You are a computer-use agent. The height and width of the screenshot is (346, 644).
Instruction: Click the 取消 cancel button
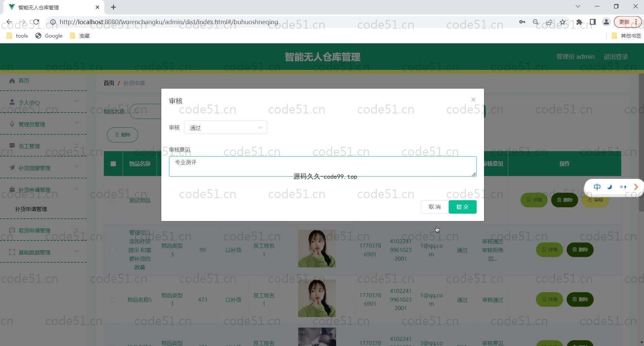pyautogui.click(x=434, y=207)
